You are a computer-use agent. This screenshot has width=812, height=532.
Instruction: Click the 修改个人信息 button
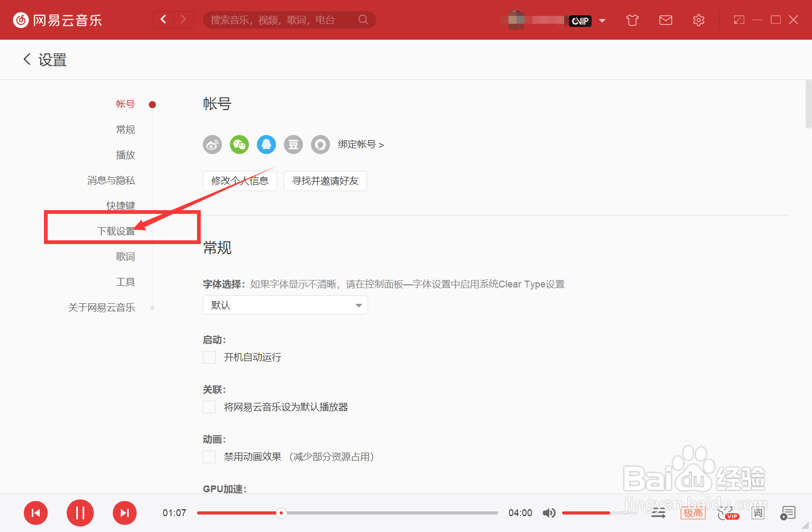click(239, 181)
